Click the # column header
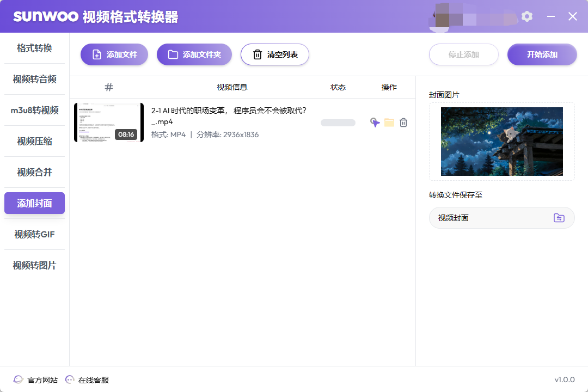Image resolution: width=588 pixels, height=392 pixels. 109,88
